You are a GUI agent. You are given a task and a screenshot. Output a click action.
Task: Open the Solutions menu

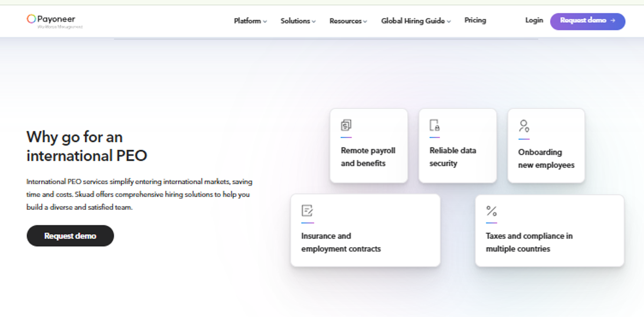(x=298, y=21)
